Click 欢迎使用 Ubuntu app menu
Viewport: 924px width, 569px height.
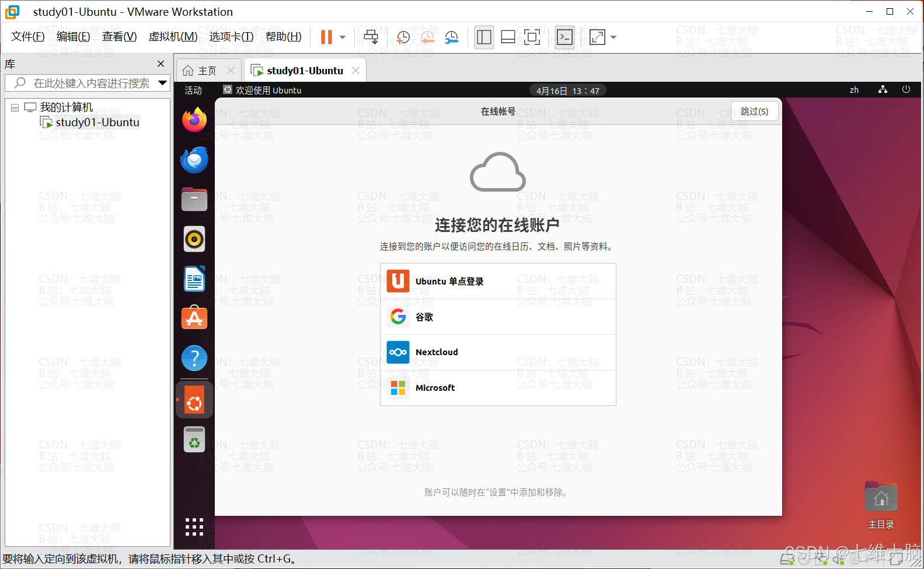(263, 91)
